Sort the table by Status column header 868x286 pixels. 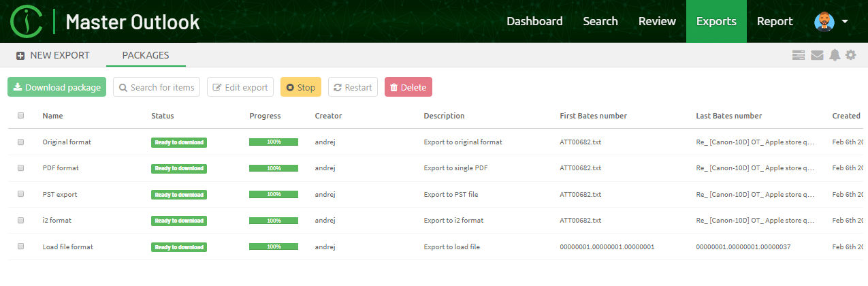pos(162,116)
